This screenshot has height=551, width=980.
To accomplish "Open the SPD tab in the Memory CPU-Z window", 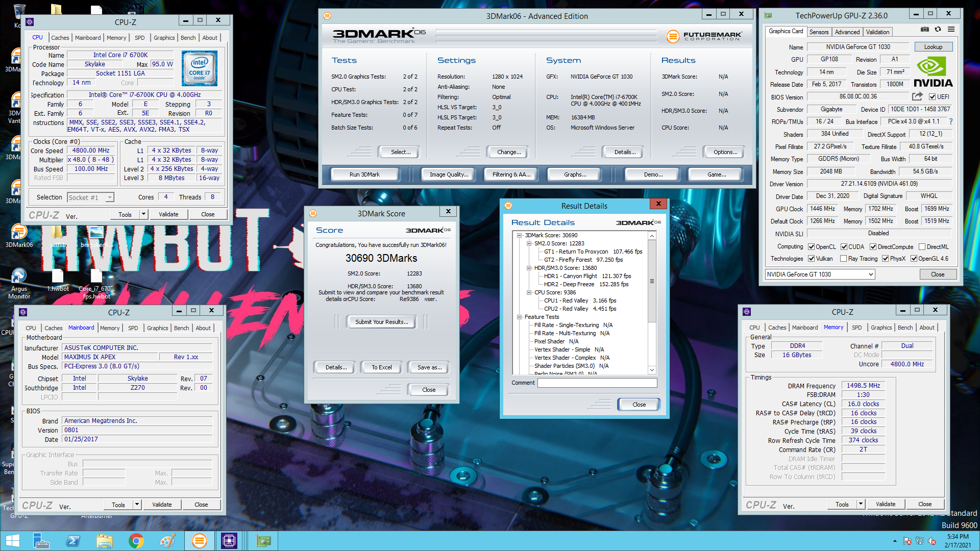I will (x=856, y=328).
